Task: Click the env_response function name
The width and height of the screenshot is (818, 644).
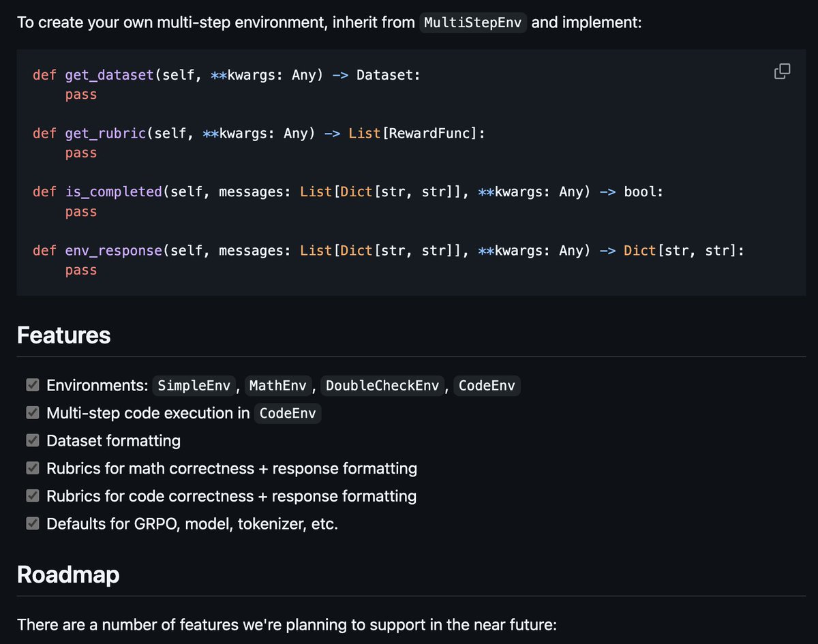Action: click(x=114, y=251)
